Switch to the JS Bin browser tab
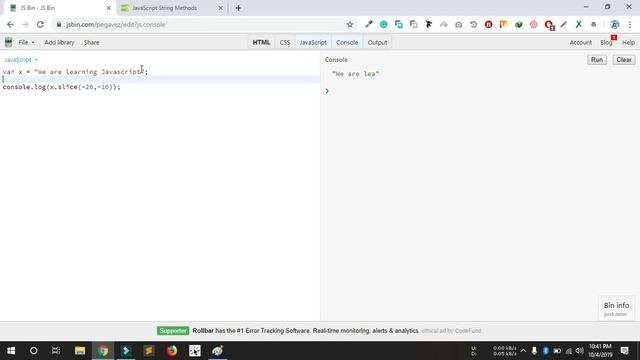The height and width of the screenshot is (360, 640). pos(59,8)
